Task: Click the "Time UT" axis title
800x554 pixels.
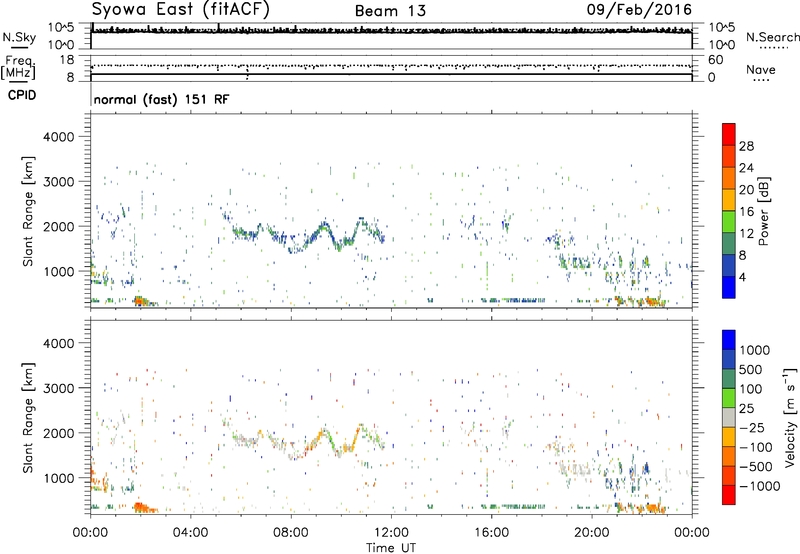Action: (x=391, y=548)
